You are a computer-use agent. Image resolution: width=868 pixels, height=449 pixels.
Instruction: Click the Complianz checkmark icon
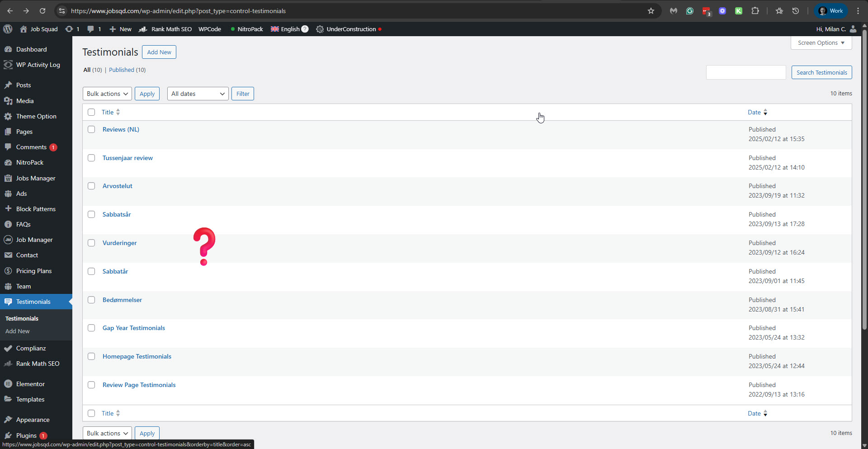coord(8,348)
